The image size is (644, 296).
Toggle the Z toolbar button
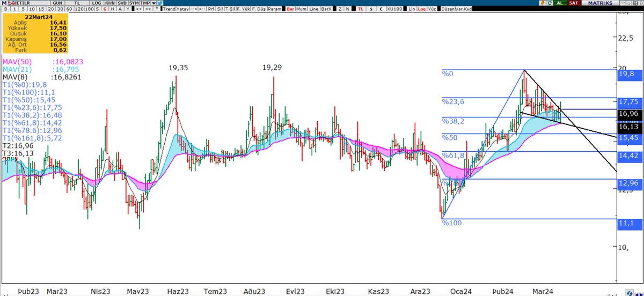(x=340, y=9)
